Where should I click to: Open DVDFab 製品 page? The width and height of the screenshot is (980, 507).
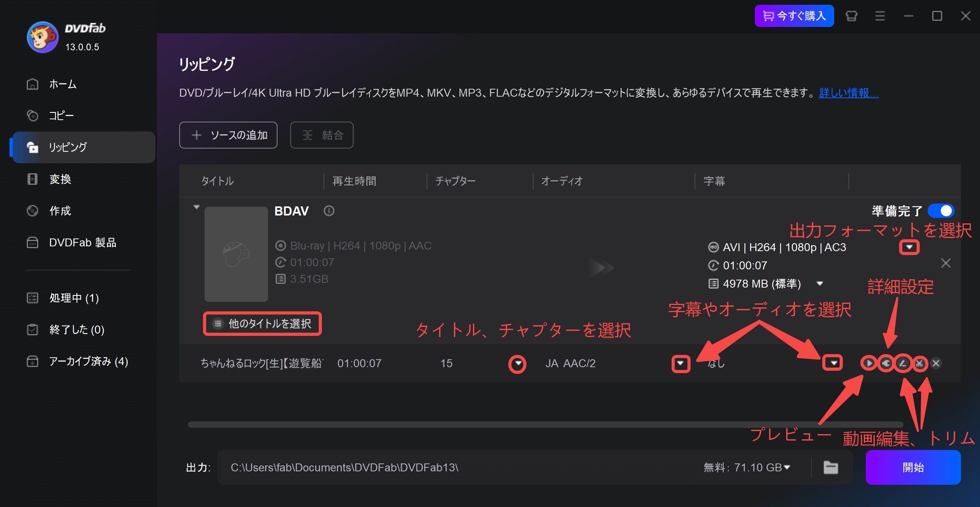(83, 242)
